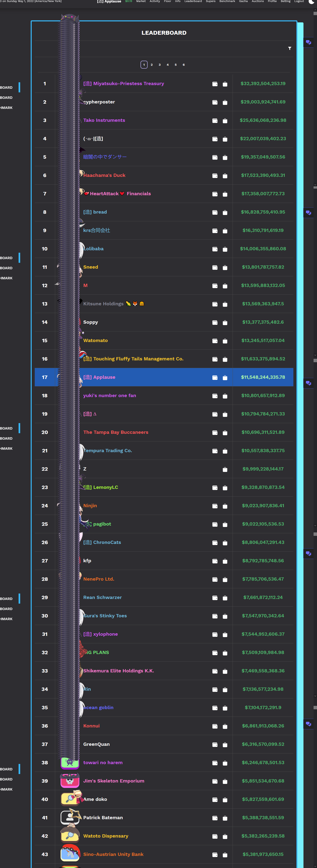Open the leaderboard filter funnel icon
317x868 pixels.
coord(289,49)
